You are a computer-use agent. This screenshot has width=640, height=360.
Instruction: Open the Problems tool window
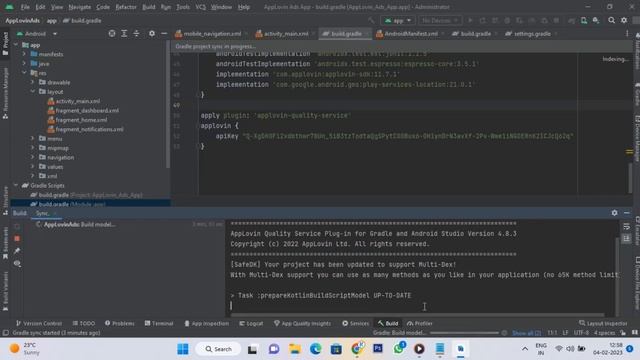(x=120, y=323)
